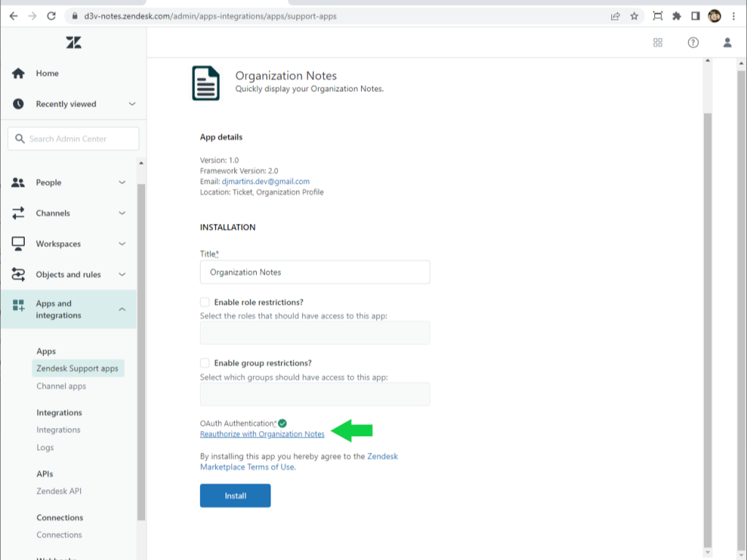
Task: Enable role restrictions checkbox
Action: click(205, 302)
